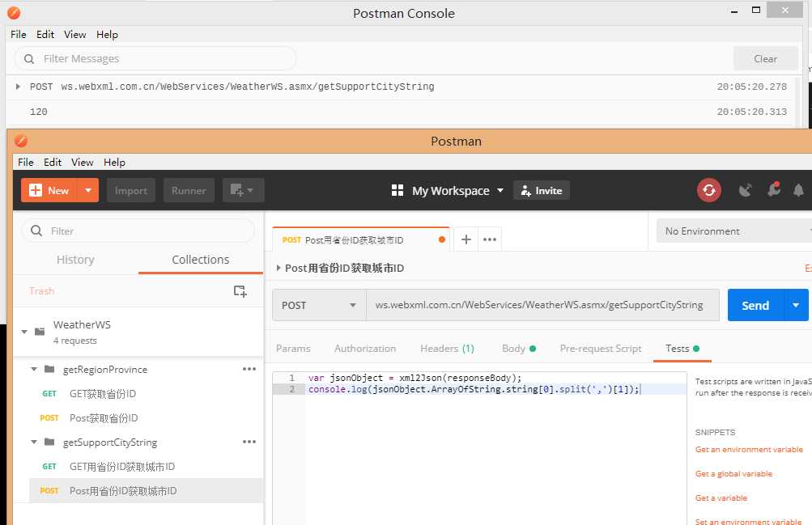
Task: Open the No Environment dropdown
Action: (x=734, y=231)
